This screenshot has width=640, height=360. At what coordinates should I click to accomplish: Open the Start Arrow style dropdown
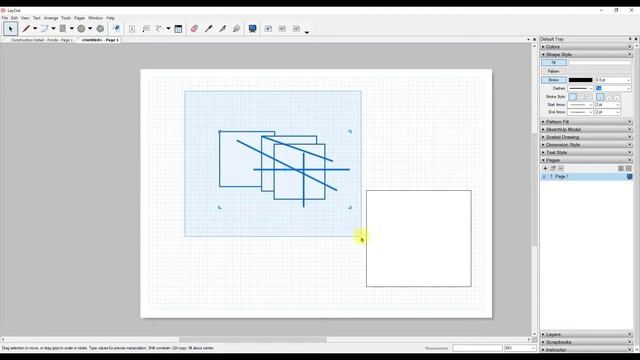coord(590,105)
